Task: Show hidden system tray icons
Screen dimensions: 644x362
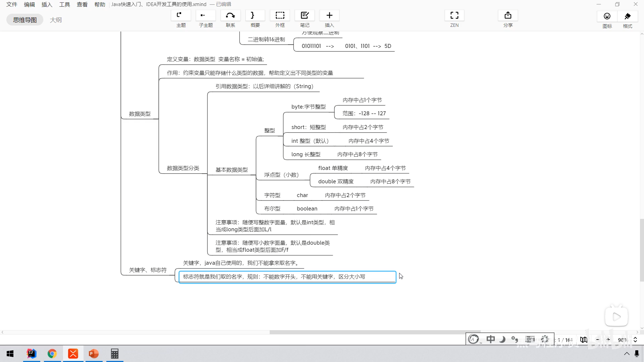Action: (627, 354)
